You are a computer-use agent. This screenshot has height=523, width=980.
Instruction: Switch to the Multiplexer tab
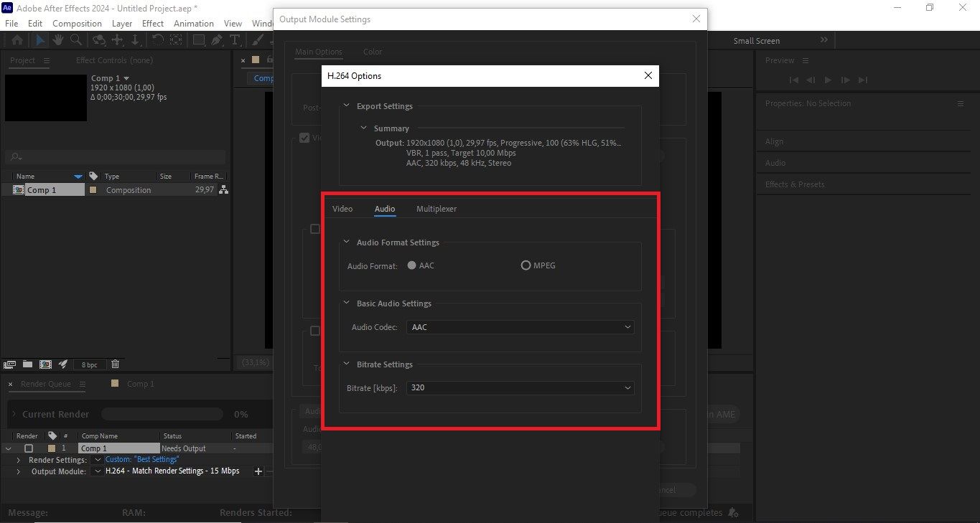coord(436,209)
